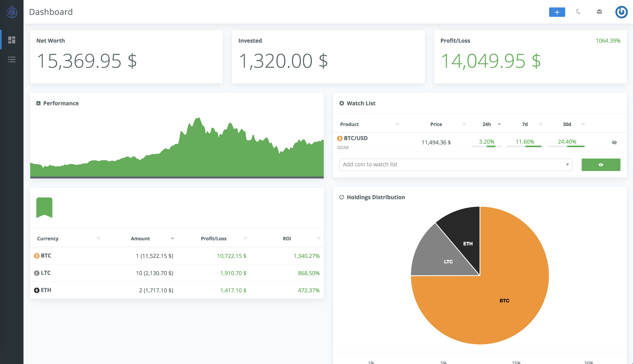Image resolution: width=633 pixels, height=364 pixels.
Task: Open the power profile avatar icon
Action: (x=621, y=12)
